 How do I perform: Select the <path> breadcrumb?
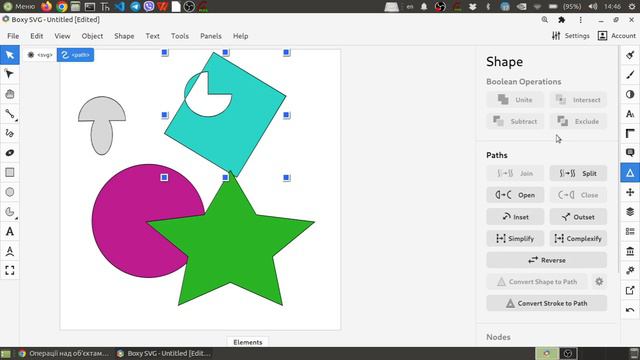click(x=76, y=55)
